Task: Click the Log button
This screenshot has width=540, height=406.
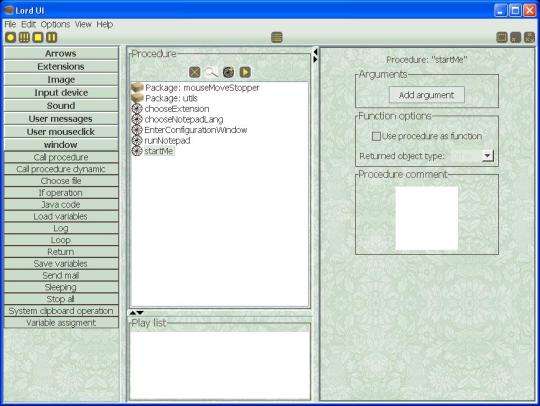Action: (x=61, y=228)
